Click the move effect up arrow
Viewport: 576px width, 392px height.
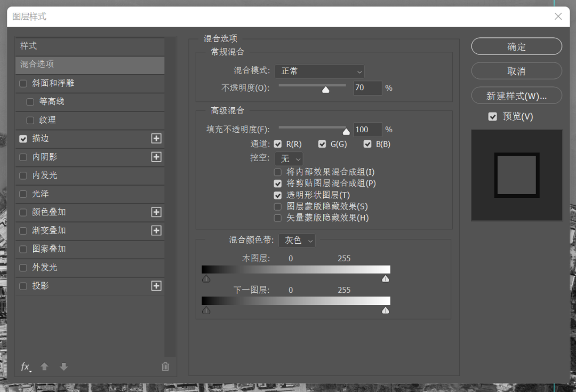click(44, 366)
